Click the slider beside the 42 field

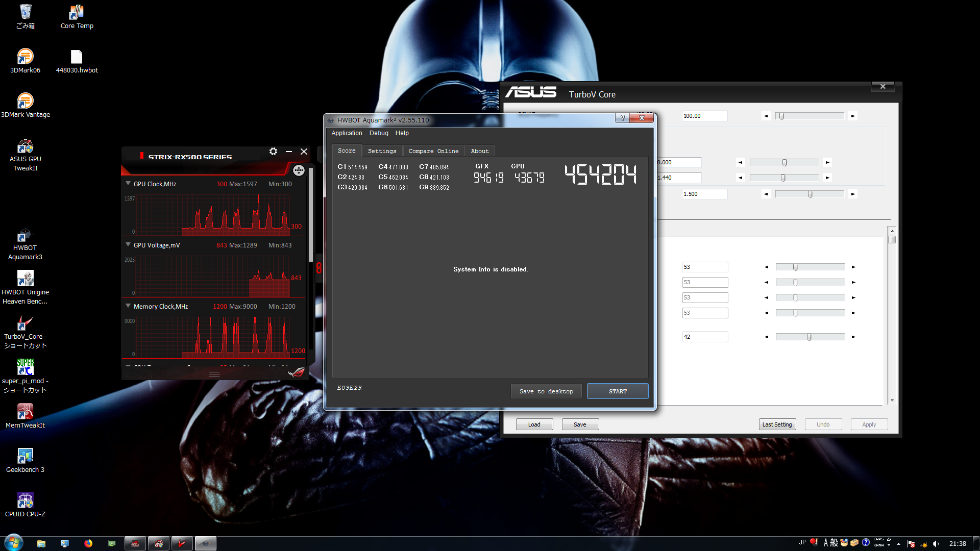(810, 337)
